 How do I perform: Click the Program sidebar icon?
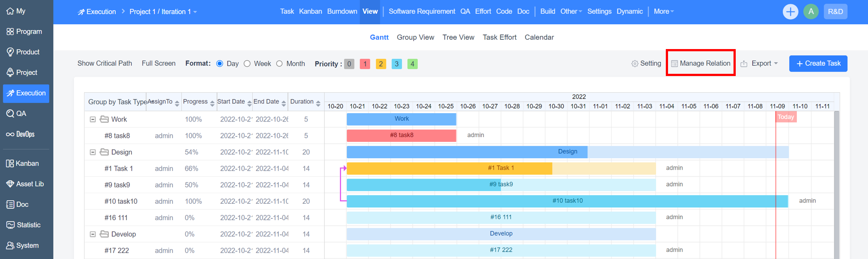(10, 31)
